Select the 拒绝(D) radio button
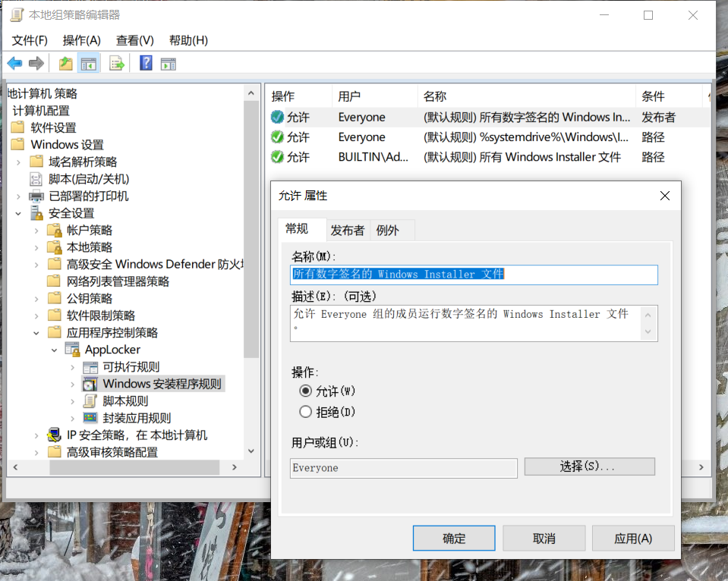This screenshot has height=581, width=728. 306,412
